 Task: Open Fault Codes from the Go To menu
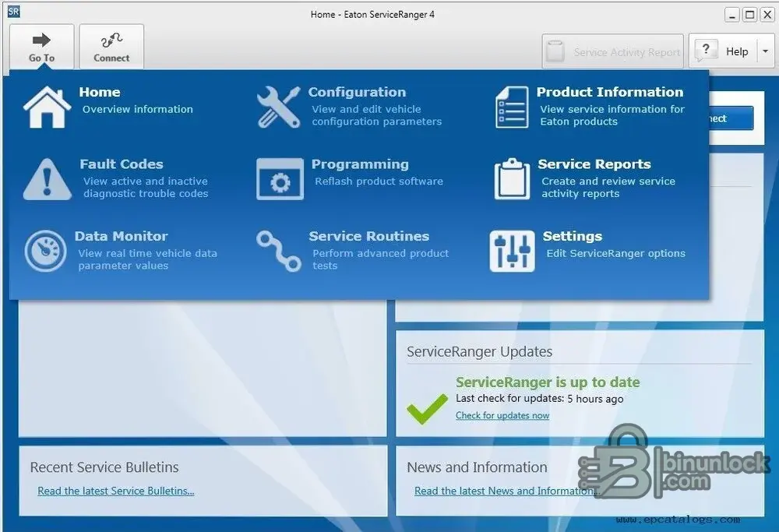click(122, 164)
